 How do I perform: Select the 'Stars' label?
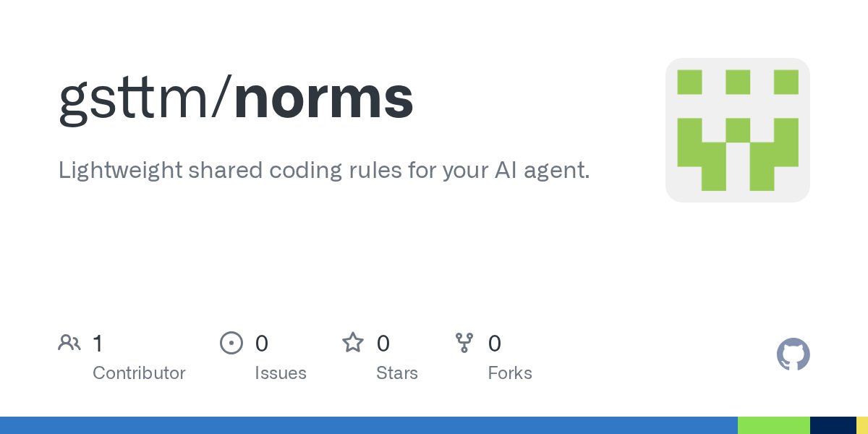click(x=397, y=373)
